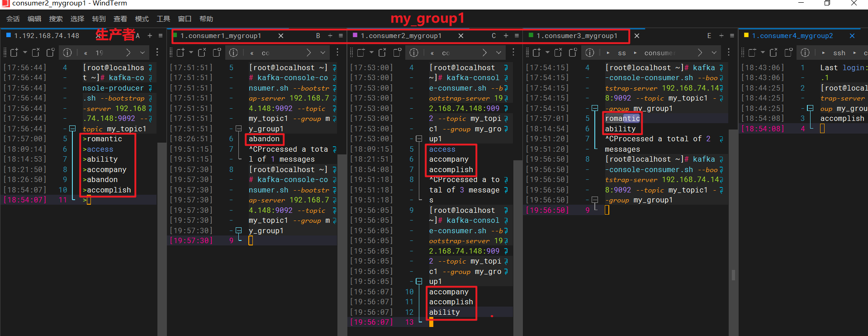This screenshot has width=868, height=336.
Task: Click duplicate session icon in consumer3 pane
Action: 573,53
